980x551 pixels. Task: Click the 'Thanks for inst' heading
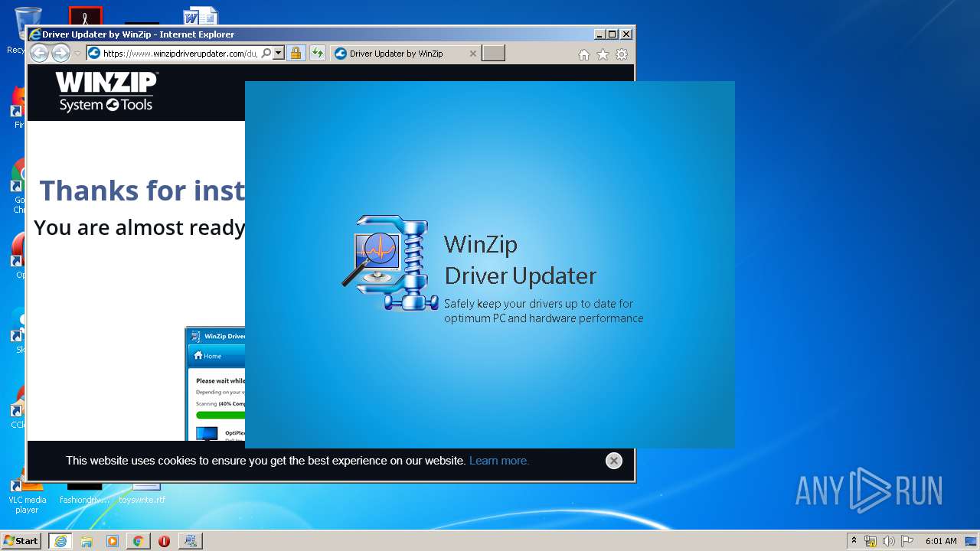142,190
